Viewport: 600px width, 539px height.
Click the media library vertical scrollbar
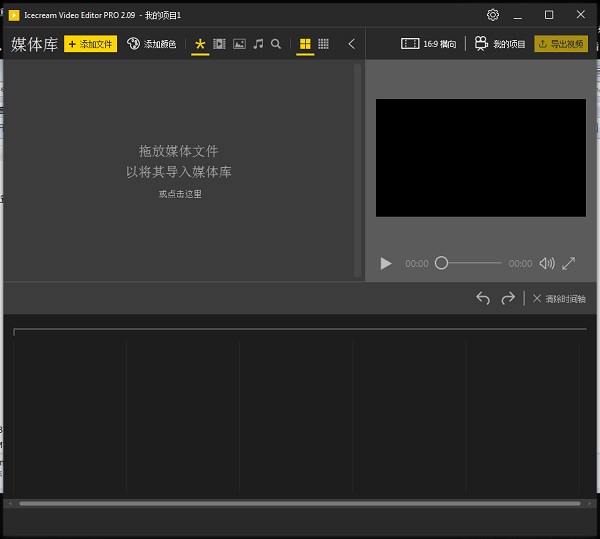coord(357,170)
